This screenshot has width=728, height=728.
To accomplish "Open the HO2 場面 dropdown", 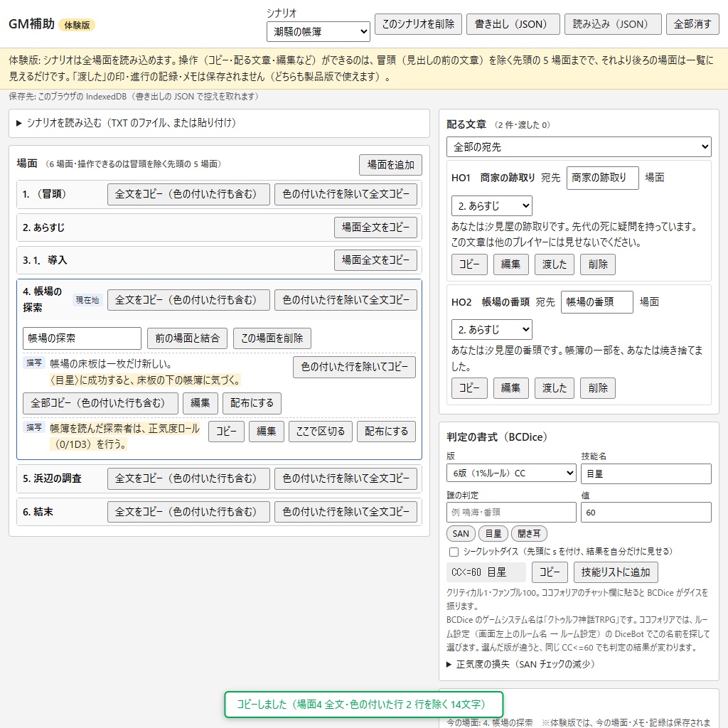I will [x=492, y=330].
